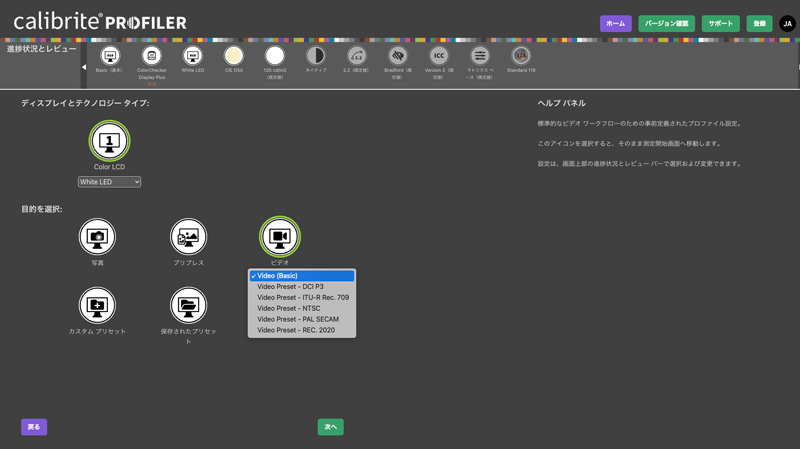Image resolution: width=800 pixels, height=449 pixels.
Task: Select the Prepress (プリプレス) purpose icon
Action: click(x=188, y=237)
